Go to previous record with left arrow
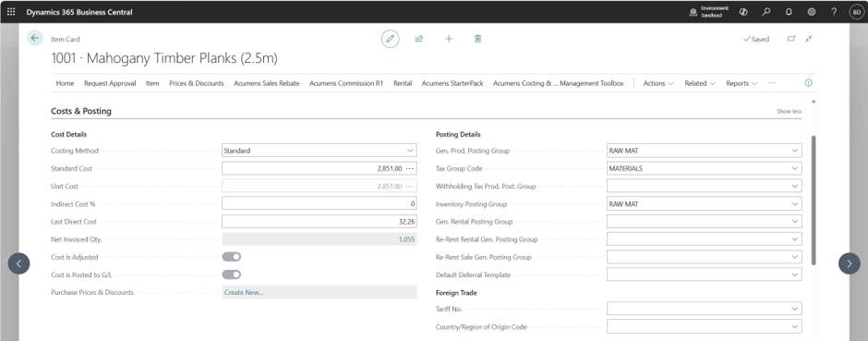This screenshot has width=868, height=341. pyautogui.click(x=18, y=263)
